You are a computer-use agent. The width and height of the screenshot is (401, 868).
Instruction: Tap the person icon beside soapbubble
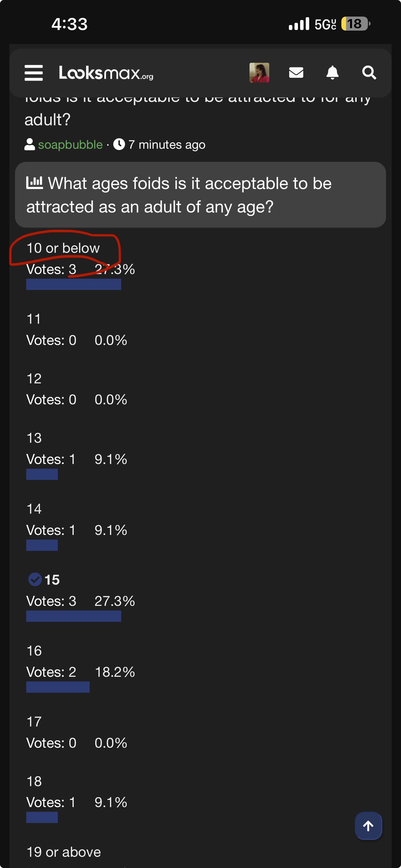tap(30, 145)
